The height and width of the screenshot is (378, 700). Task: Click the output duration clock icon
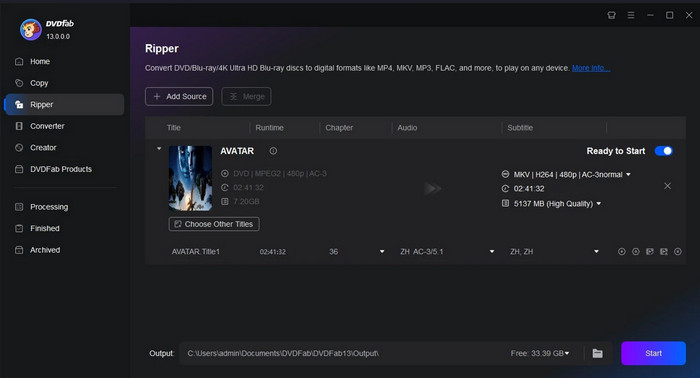click(505, 188)
